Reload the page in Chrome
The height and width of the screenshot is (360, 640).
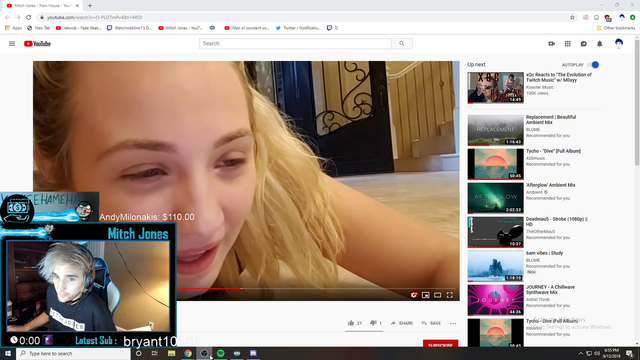click(29, 18)
